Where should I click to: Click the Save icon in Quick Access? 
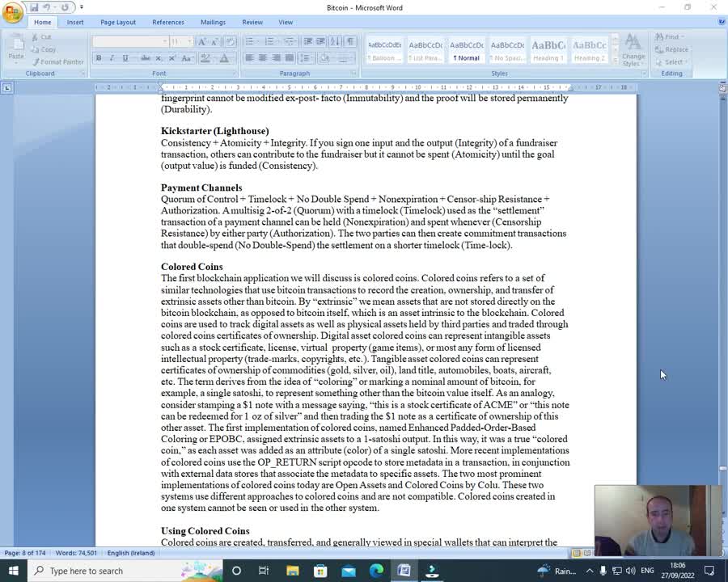34,7
